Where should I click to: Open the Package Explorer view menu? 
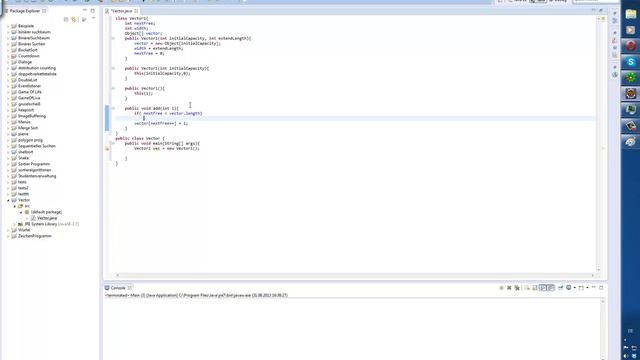pyautogui.click(x=93, y=18)
